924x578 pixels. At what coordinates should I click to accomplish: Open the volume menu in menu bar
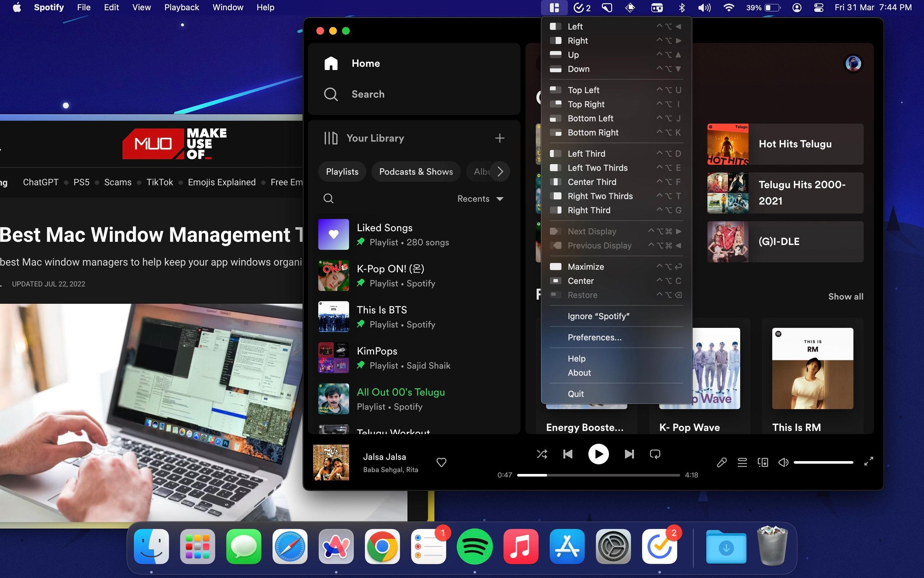click(x=704, y=8)
